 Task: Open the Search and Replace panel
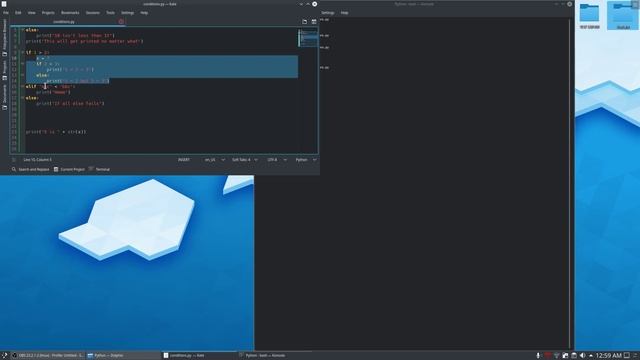tap(30, 169)
